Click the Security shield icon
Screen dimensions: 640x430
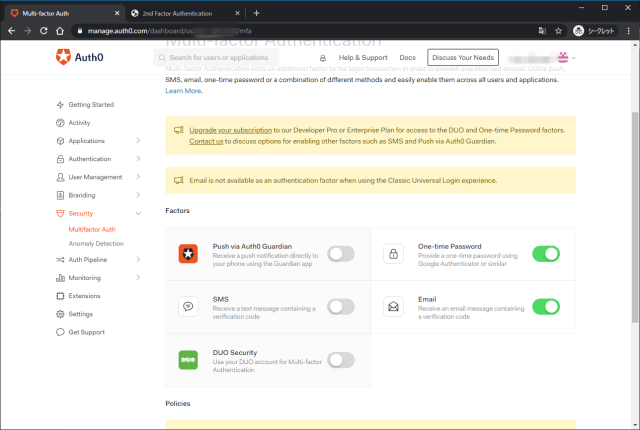coord(60,213)
